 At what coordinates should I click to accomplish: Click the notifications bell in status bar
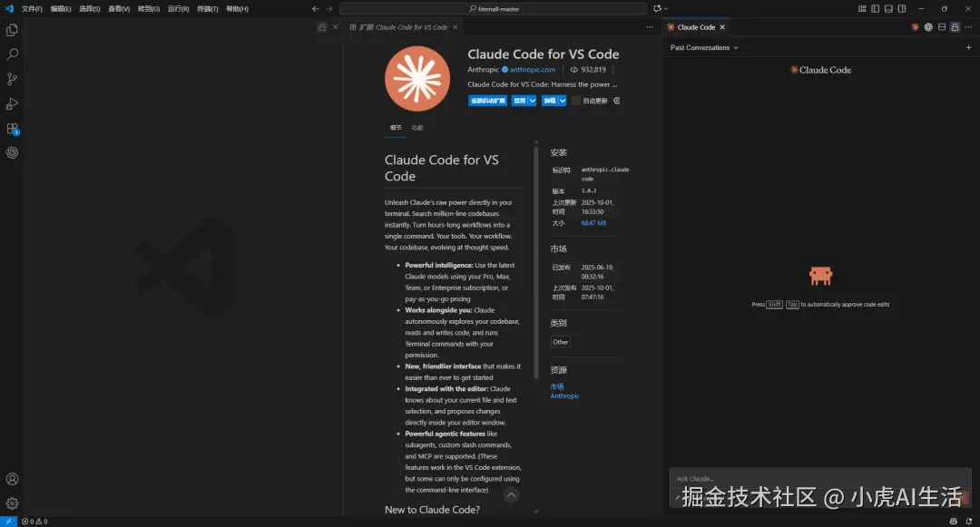(969, 522)
